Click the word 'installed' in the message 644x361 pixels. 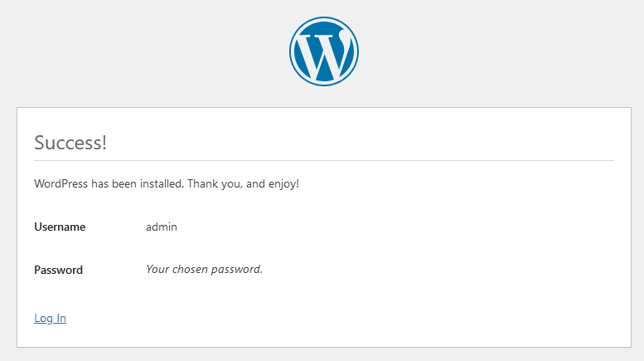[x=162, y=183]
